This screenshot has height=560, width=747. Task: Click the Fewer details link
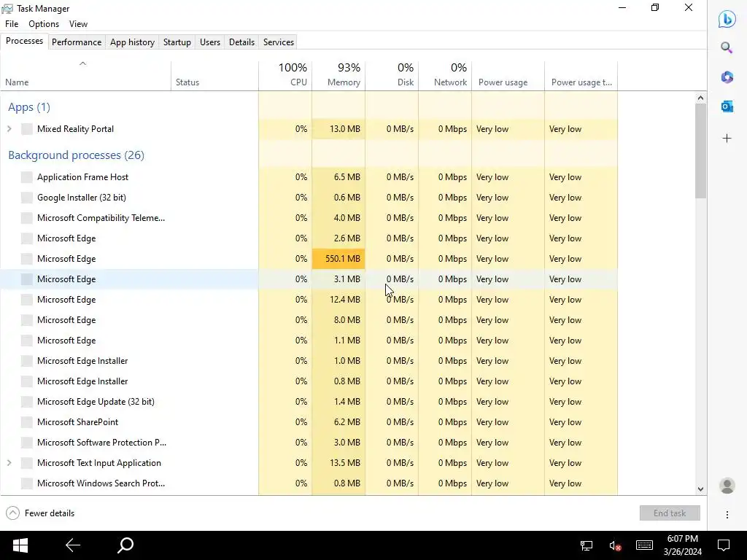[50, 513]
